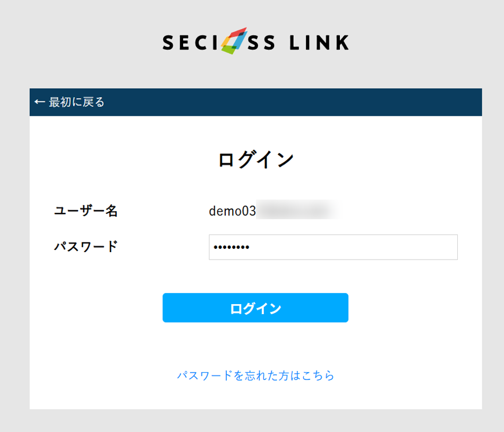Click the left arrow back icon
The height and width of the screenshot is (432, 504).
click(x=39, y=102)
